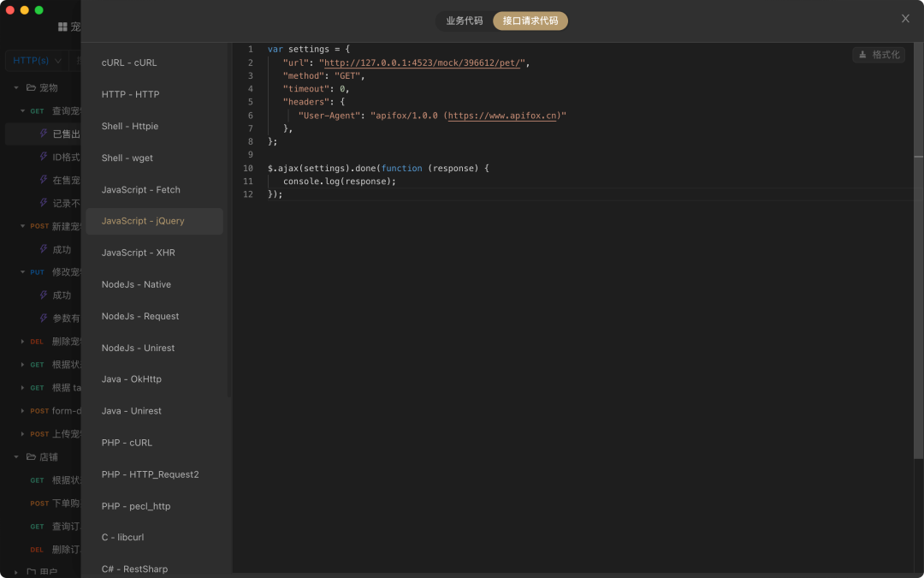Viewport: 924px width, 578px height.
Task: Select C - libcurl option
Action: [x=154, y=537]
